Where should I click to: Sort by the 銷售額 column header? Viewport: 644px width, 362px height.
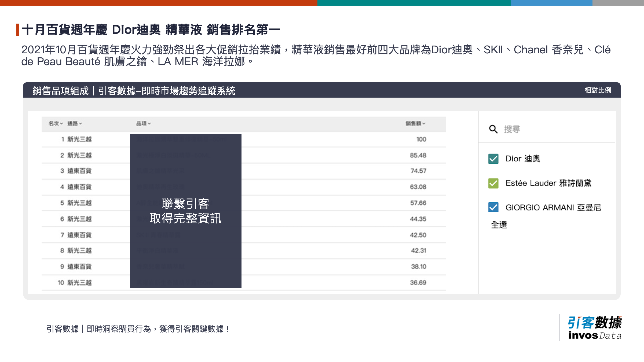[415, 123]
